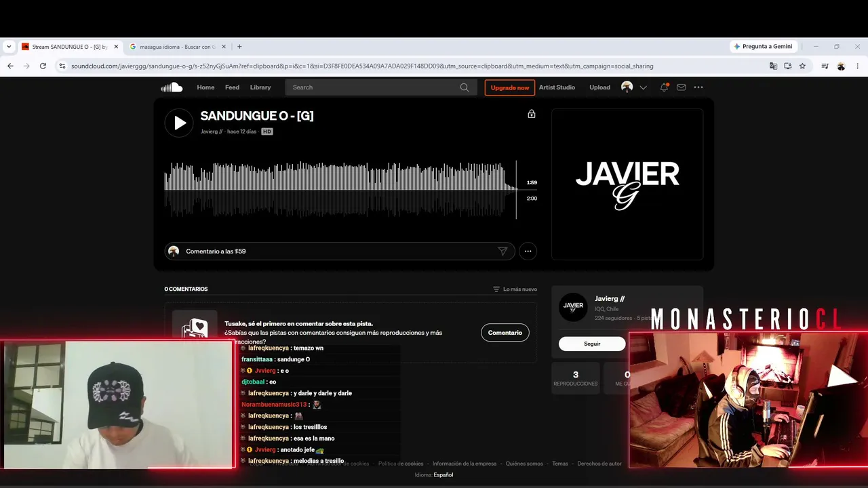This screenshot has width=868, height=488.
Task: Open the Feed page
Action: click(x=232, y=87)
